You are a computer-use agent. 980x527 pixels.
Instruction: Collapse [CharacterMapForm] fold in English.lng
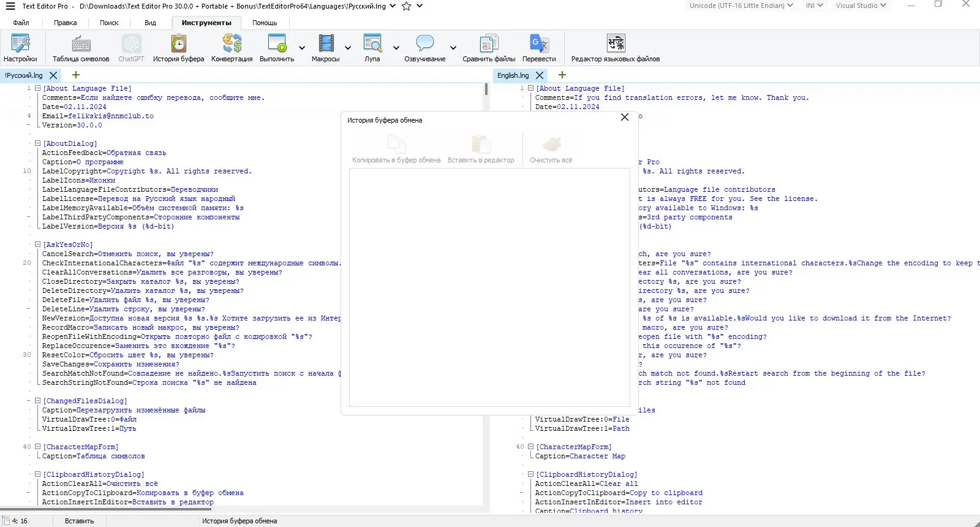[530, 447]
